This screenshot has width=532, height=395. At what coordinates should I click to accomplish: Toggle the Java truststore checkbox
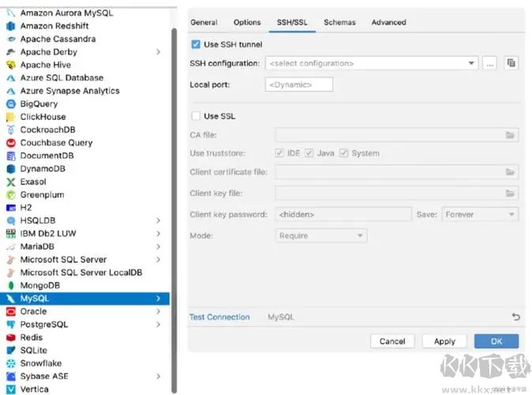point(309,153)
